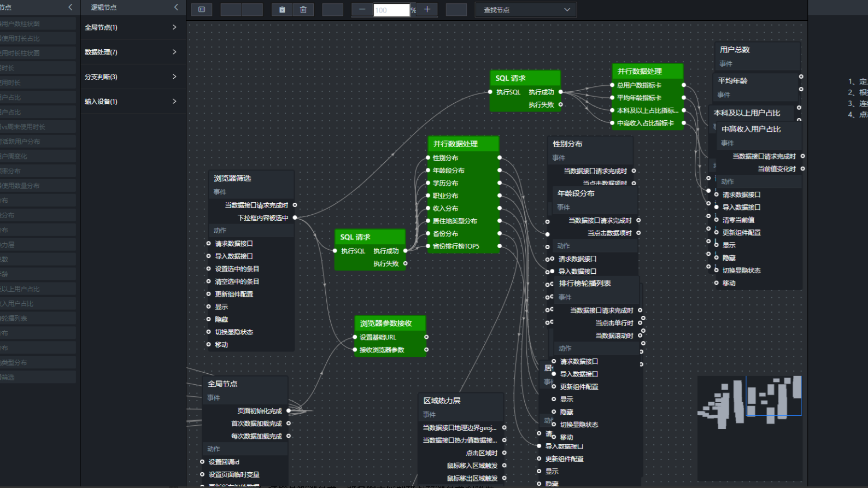868x488 pixels.
Task: Select the 排行榜轮播列表 node title
Action: point(585,284)
